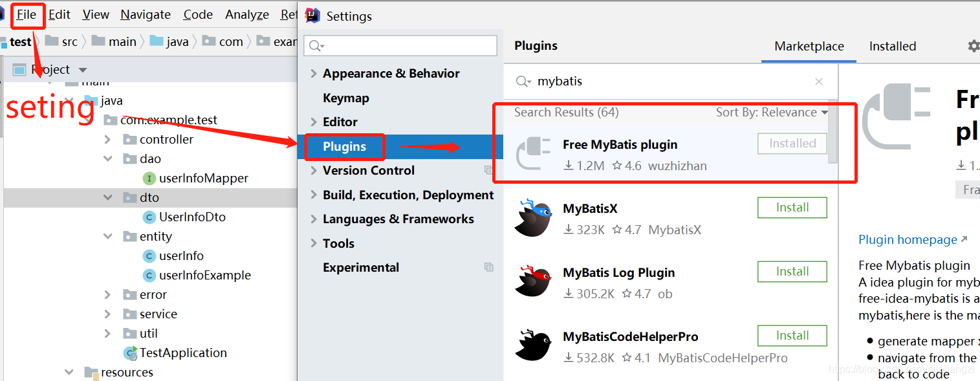Clear the mybatis search with X icon
Image resolution: width=980 pixels, height=381 pixels.
(x=819, y=82)
